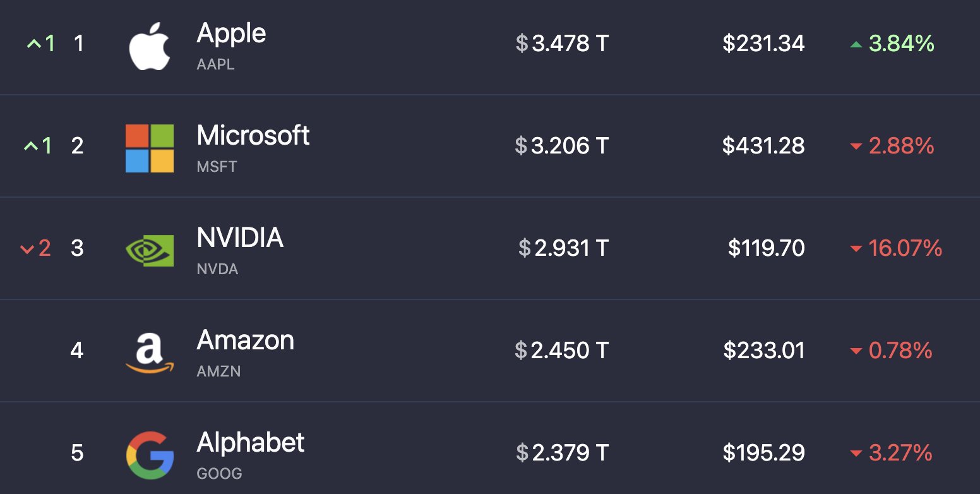Click Apple's $3.478 T market cap

point(562,44)
